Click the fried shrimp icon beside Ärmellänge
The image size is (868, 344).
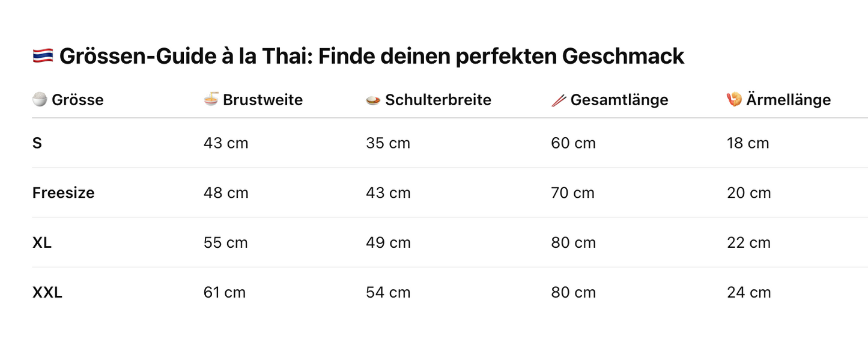[734, 99]
